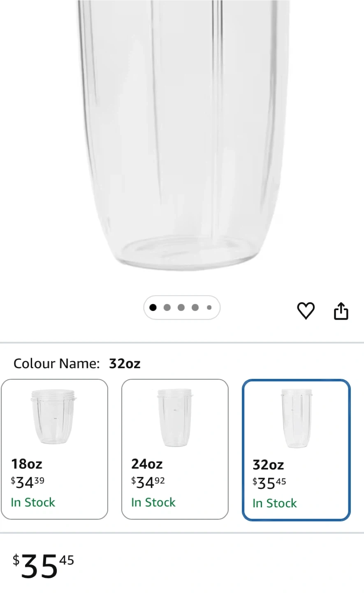Switch to third image carousel dot
This screenshot has width=364, height=593.
181,307
